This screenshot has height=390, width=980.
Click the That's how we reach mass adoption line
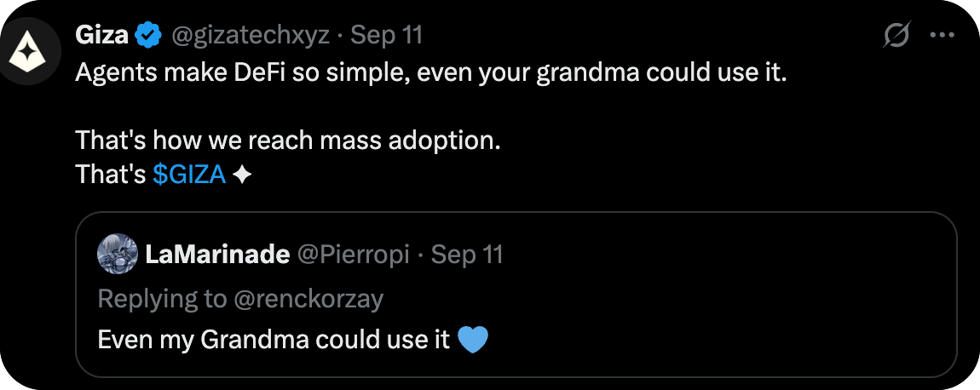(x=287, y=141)
